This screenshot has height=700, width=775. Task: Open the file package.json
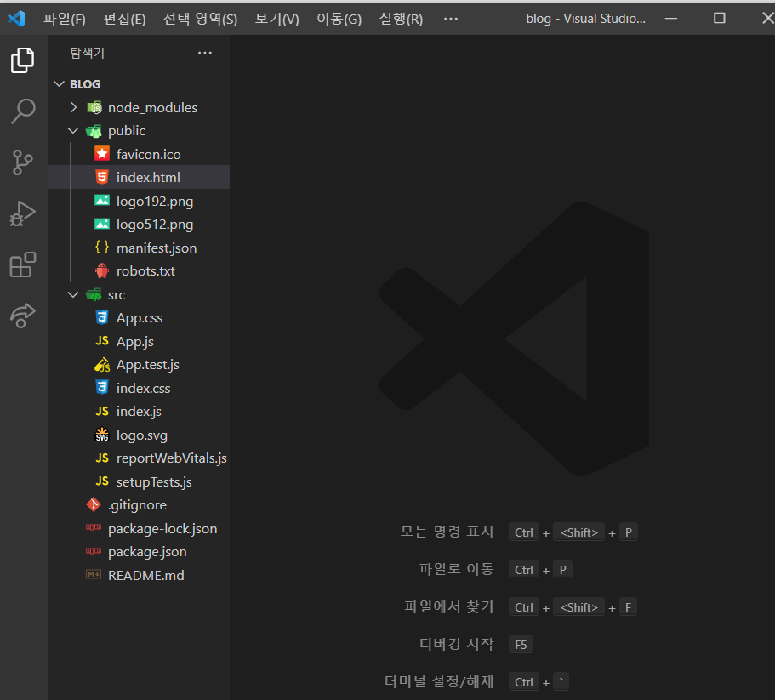tap(147, 552)
